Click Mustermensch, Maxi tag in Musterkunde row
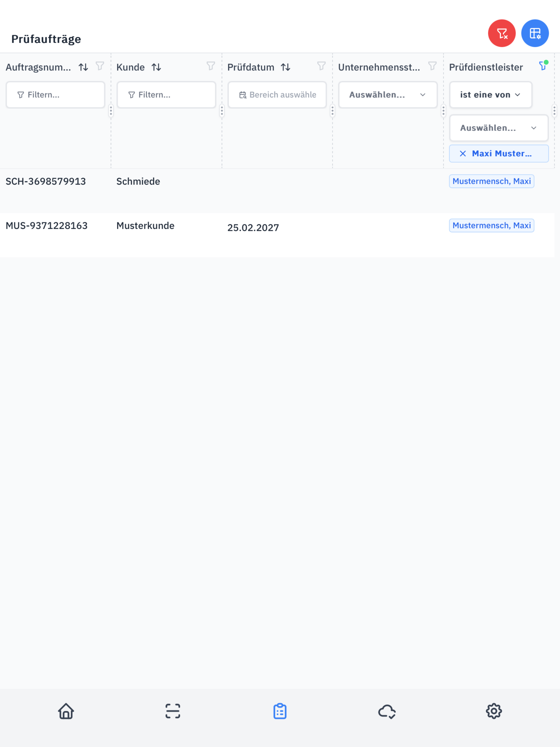Image resolution: width=560 pixels, height=747 pixels. coord(491,226)
